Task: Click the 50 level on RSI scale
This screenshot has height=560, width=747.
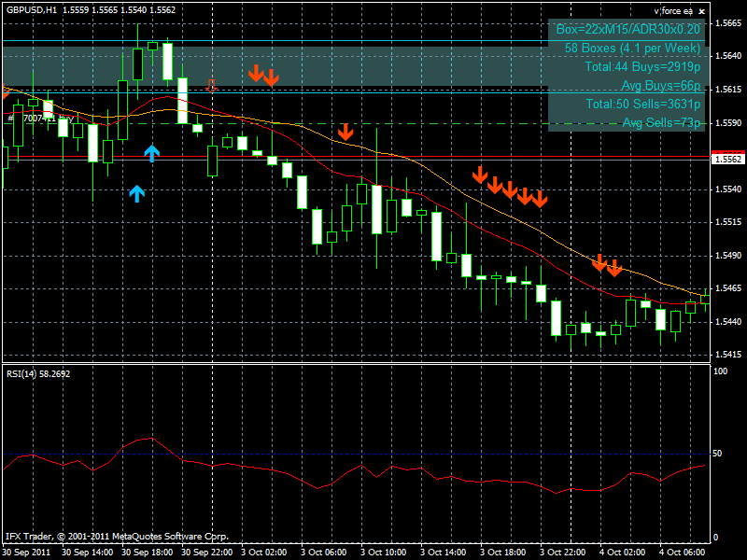Action: tap(717, 454)
